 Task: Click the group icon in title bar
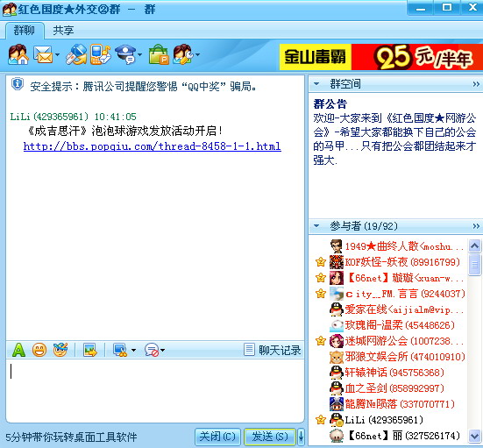tap(10, 10)
